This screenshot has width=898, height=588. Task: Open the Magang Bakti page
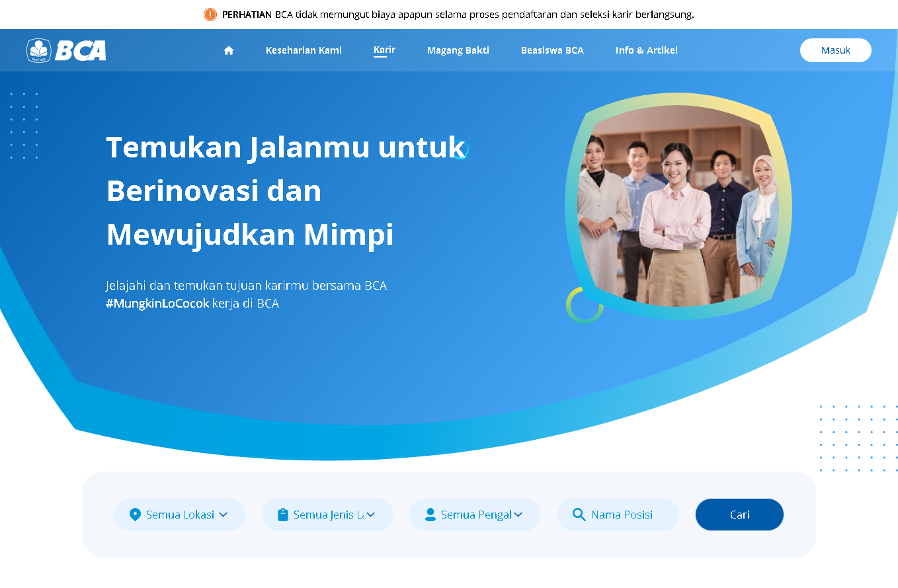pos(458,50)
